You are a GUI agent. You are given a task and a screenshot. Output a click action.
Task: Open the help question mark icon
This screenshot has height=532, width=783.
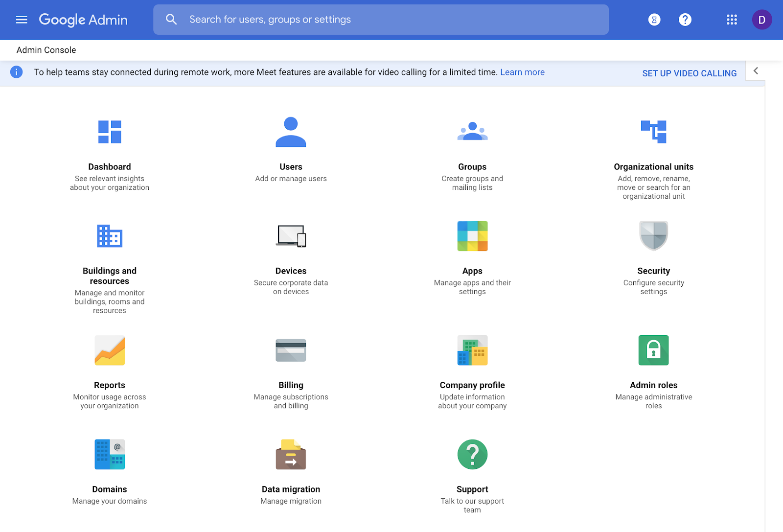685,20
